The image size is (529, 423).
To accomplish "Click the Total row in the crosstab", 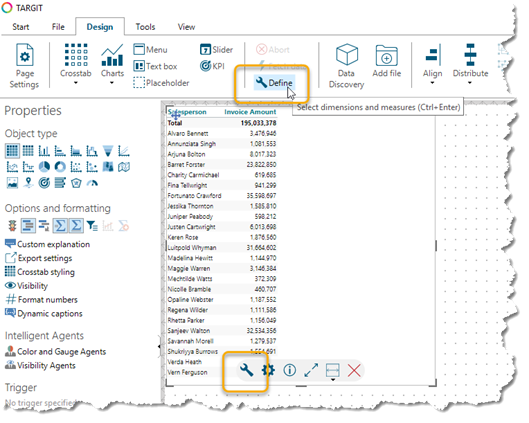I will 222,123.
